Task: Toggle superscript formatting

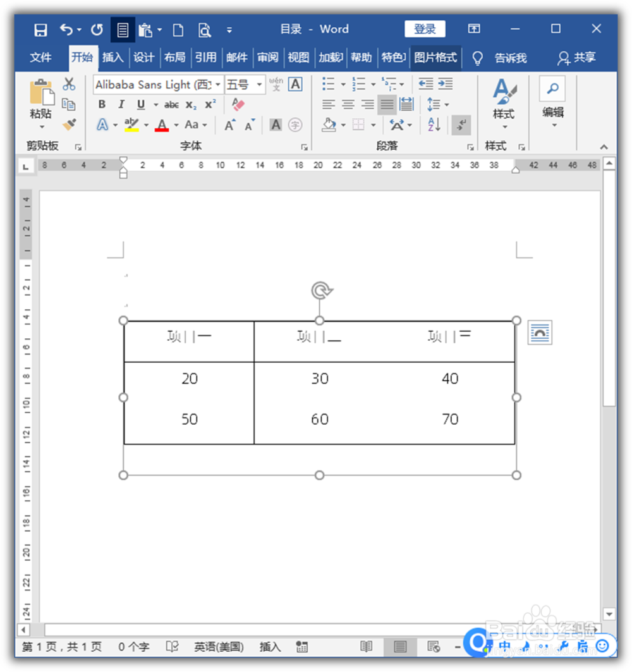Action: tap(210, 104)
